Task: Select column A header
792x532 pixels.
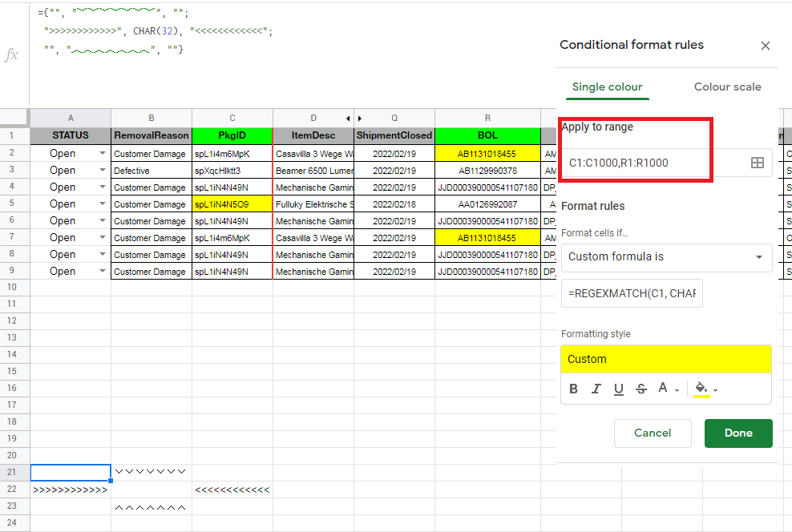Action: (x=71, y=118)
